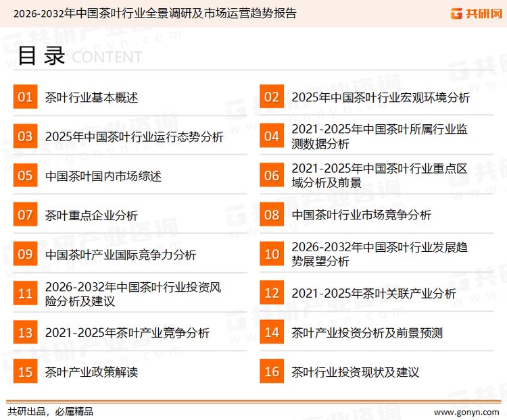Select the orange 16 number badge
The height and width of the screenshot is (420, 507).
point(271,371)
